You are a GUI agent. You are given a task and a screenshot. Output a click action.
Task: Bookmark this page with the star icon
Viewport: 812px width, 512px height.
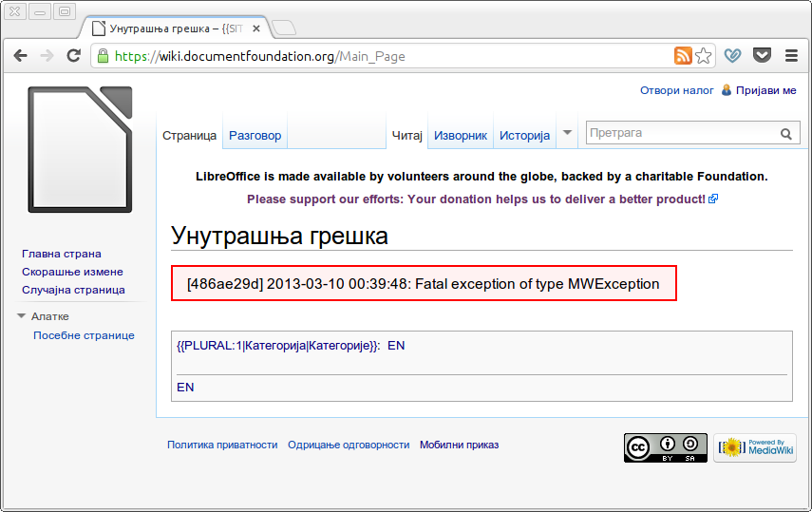pyautogui.click(x=703, y=56)
